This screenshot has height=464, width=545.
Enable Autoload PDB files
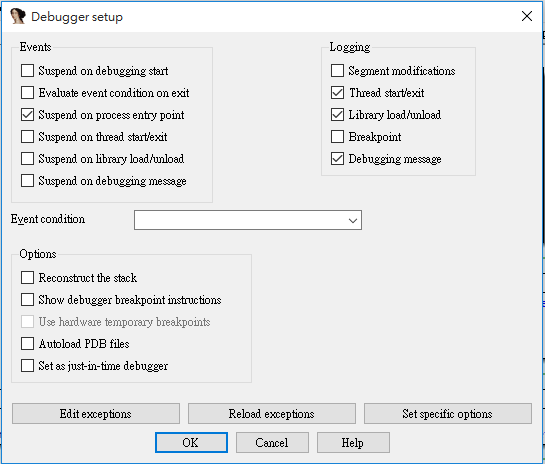point(27,344)
